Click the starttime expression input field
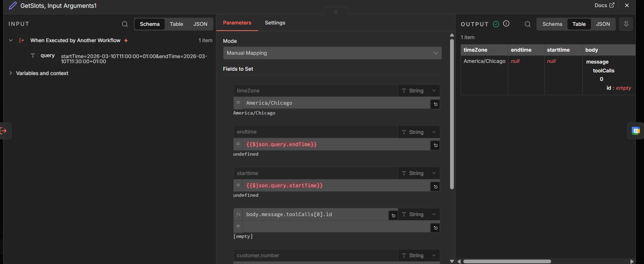Viewport: 644px width, 264px height. 336,186
